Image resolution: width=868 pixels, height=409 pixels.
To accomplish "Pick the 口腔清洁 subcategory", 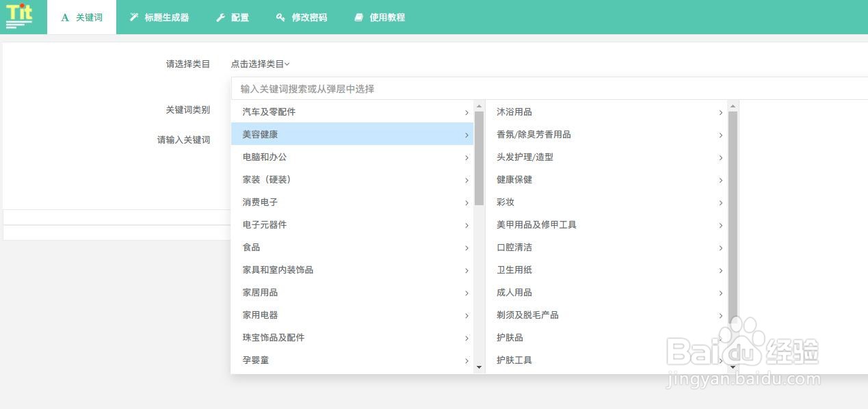I will (514, 248).
